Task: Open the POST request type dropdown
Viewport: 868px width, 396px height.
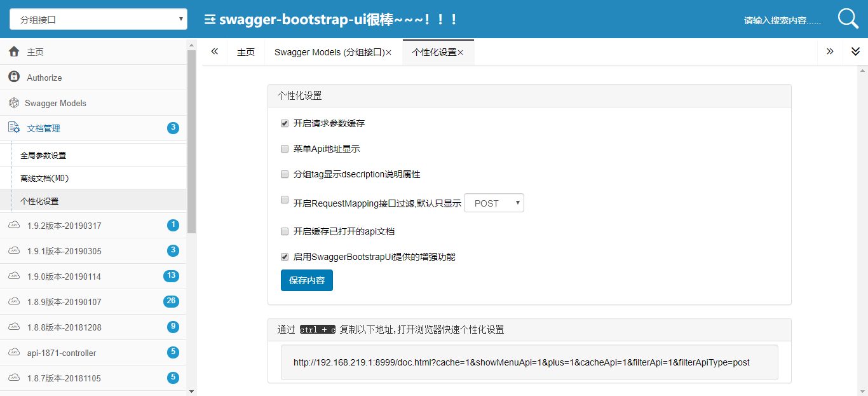Action: click(494, 203)
